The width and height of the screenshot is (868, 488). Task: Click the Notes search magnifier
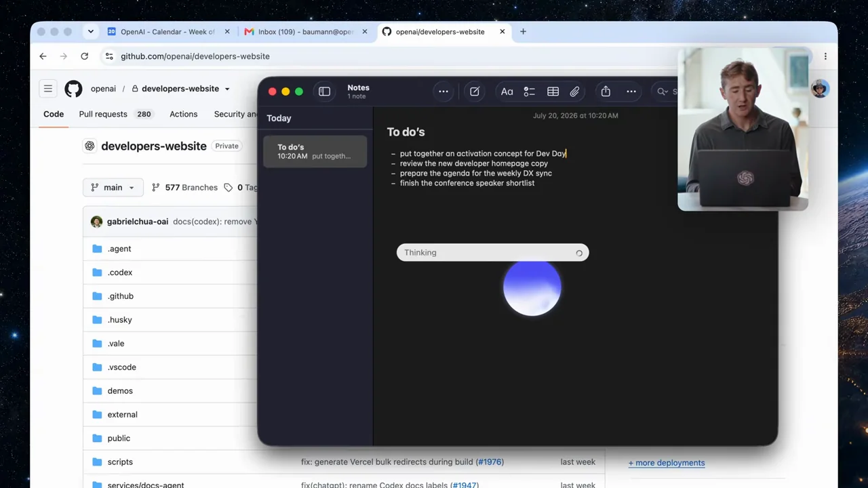coord(662,91)
